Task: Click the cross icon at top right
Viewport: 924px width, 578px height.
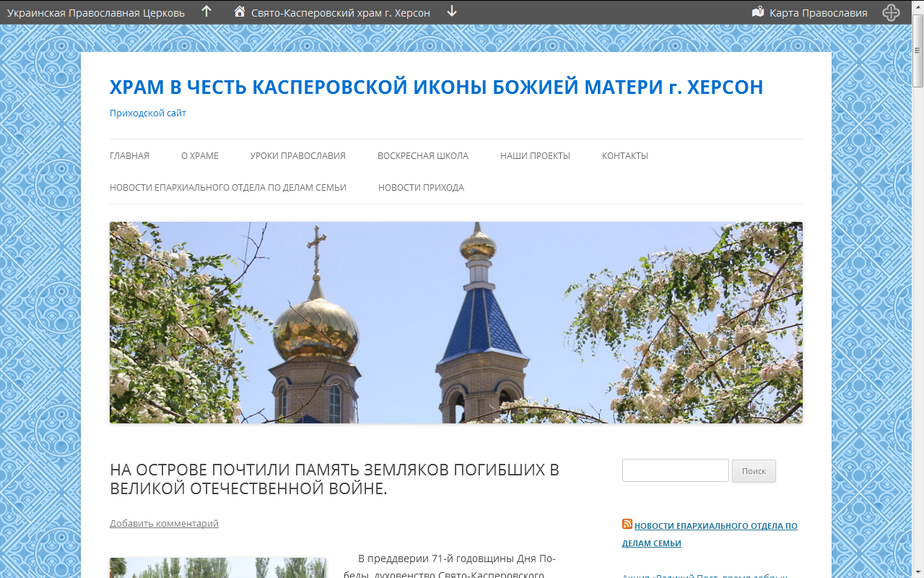Action: pos(891,12)
